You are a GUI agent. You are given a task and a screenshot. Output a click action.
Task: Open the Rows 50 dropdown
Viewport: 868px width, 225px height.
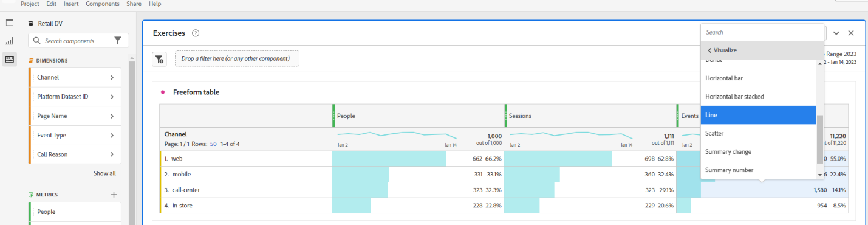pos(213,144)
